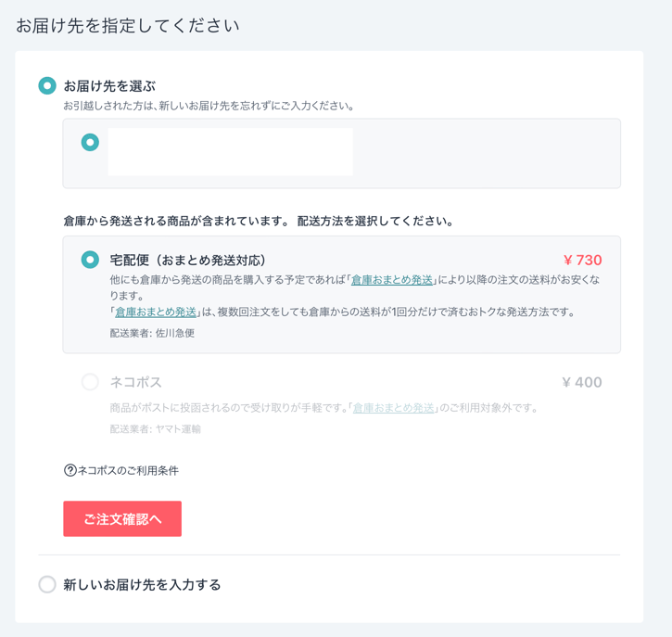Viewport: 672px width, 637px height.
Task: Click the 新しいお届け先を入力する label text
Action: tap(142, 584)
